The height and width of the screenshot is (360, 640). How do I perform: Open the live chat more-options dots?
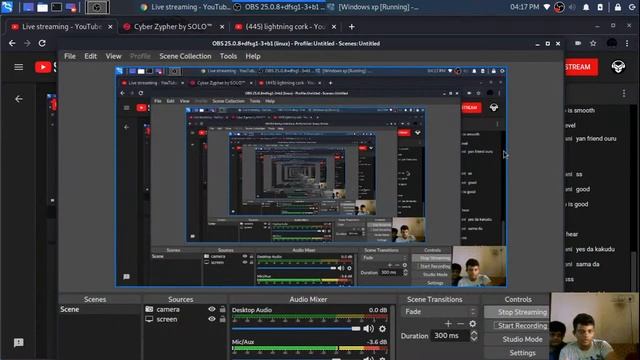pos(624,93)
